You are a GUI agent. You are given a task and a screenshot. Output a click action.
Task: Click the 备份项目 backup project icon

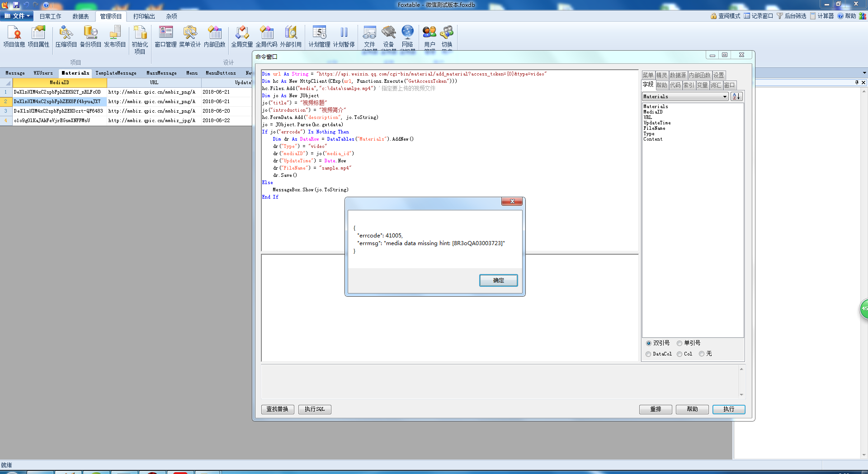pyautogui.click(x=90, y=37)
